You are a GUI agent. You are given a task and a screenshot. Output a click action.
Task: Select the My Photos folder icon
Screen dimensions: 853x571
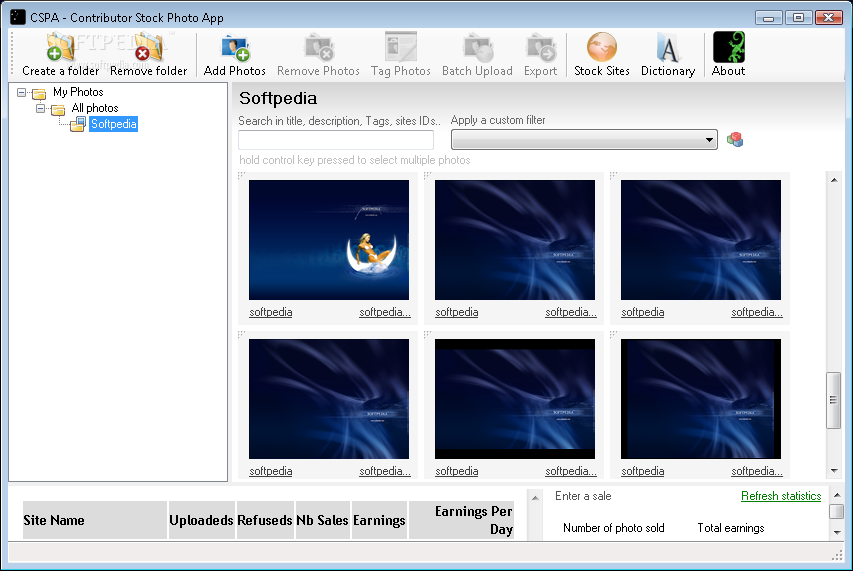(39, 93)
